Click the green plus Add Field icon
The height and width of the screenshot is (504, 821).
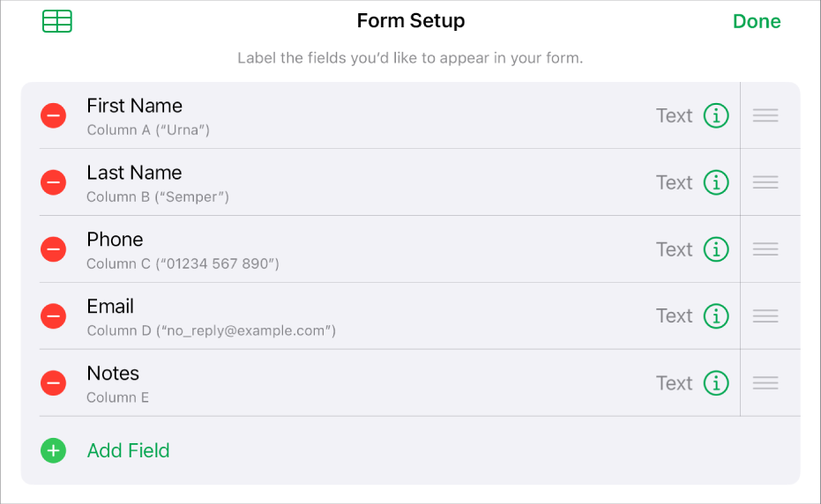click(54, 451)
